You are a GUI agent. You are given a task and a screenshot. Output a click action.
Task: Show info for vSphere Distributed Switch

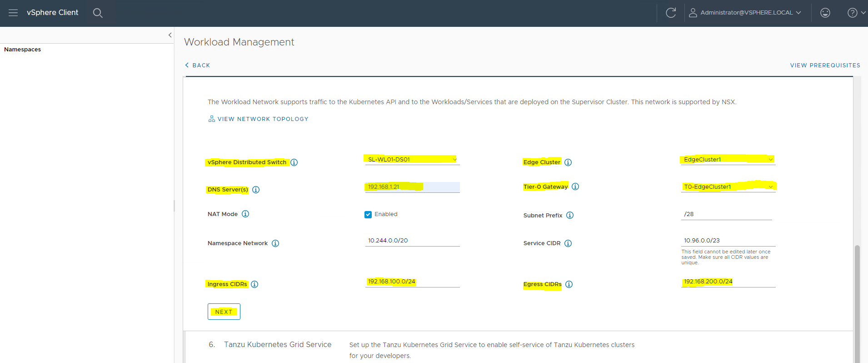(294, 162)
